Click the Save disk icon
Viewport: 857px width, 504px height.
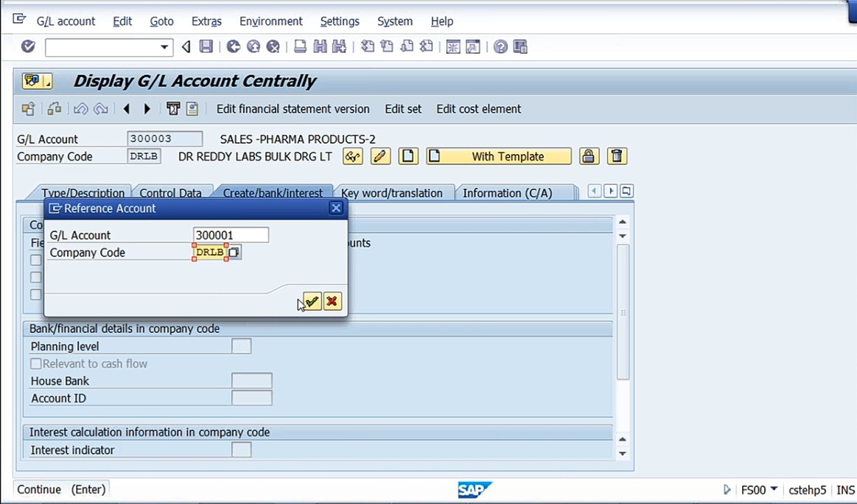[x=206, y=46]
